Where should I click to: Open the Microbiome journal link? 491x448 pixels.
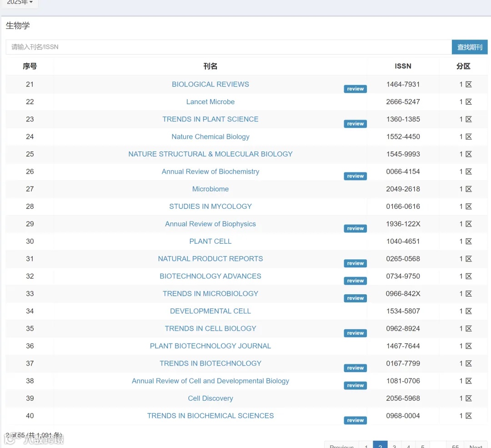[210, 189]
